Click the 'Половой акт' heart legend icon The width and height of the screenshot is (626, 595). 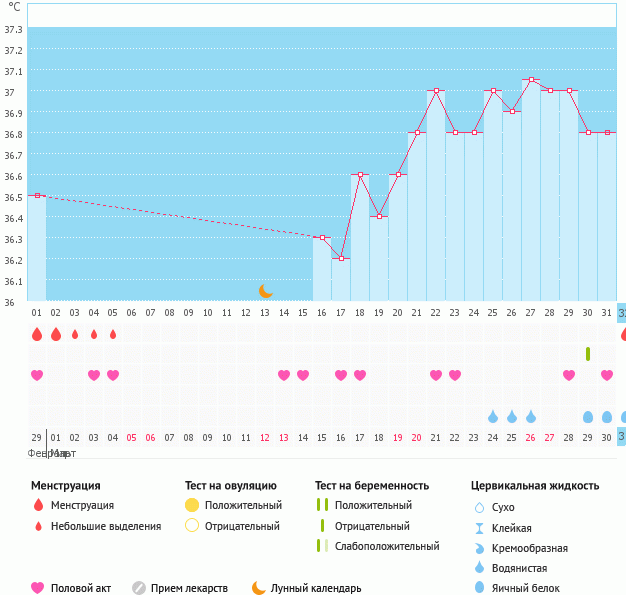(38, 588)
